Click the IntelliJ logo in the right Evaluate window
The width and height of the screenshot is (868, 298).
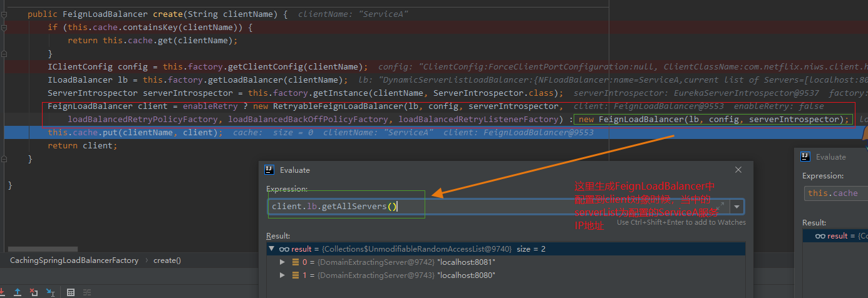pyautogui.click(x=805, y=157)
